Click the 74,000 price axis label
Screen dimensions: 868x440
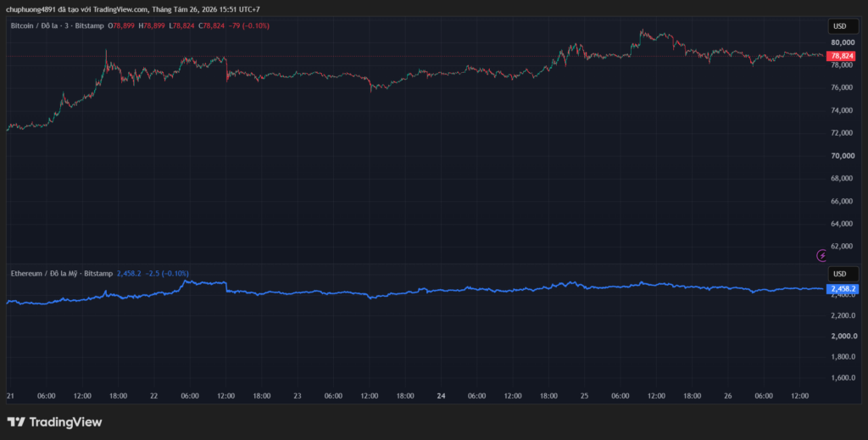pos(840,111)
